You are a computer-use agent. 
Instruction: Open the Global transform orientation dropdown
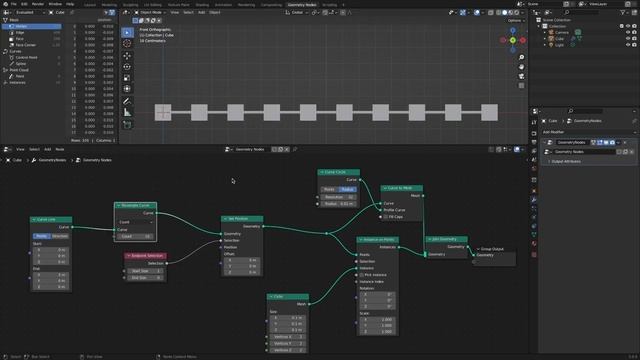point(297,13)
